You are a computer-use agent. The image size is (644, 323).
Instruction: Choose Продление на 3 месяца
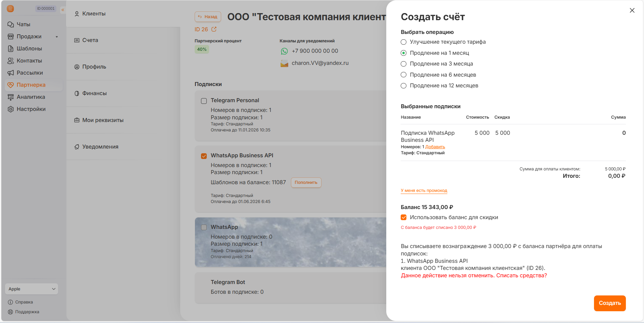(x=404, y=64)
